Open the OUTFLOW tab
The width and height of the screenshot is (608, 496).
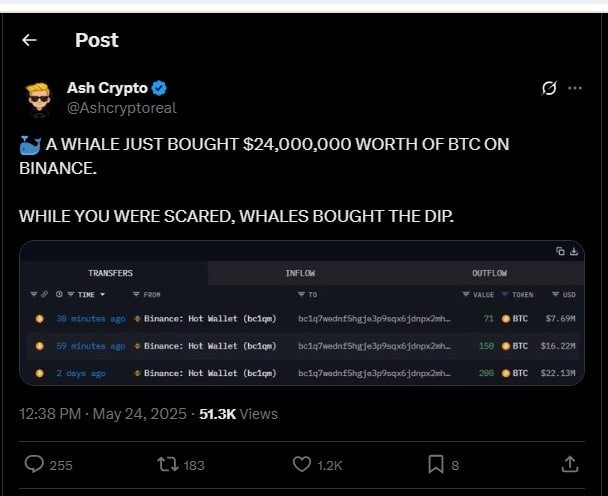pyautogui.click(x=489, y=273)
